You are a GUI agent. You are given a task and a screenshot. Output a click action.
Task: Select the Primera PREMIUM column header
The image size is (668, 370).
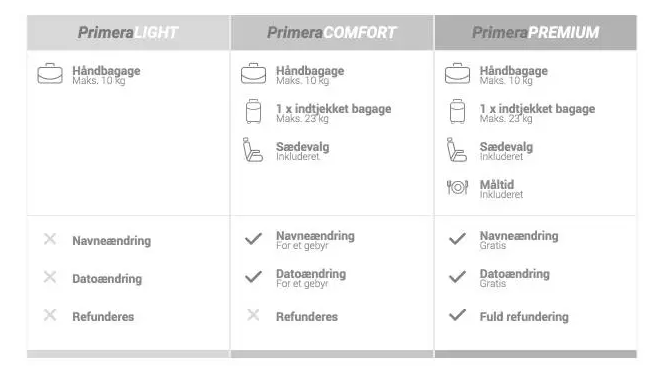(x=536, y=33)
